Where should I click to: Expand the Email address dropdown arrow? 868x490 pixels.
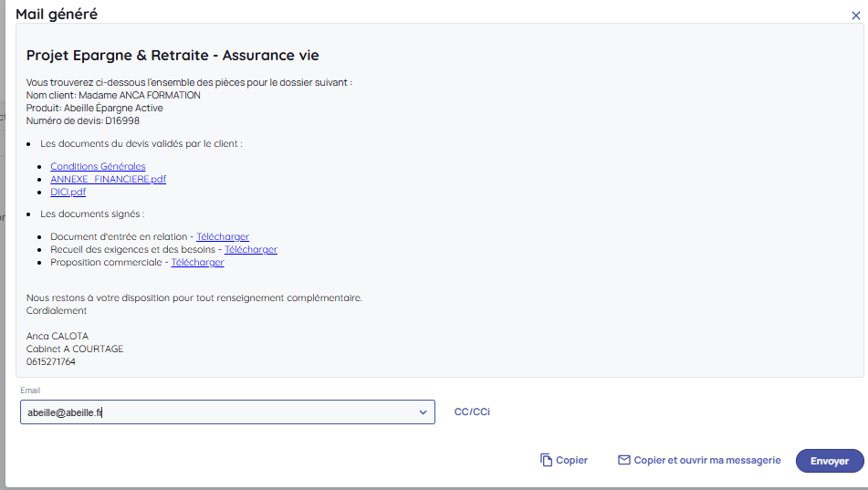[x=424, y=412]
